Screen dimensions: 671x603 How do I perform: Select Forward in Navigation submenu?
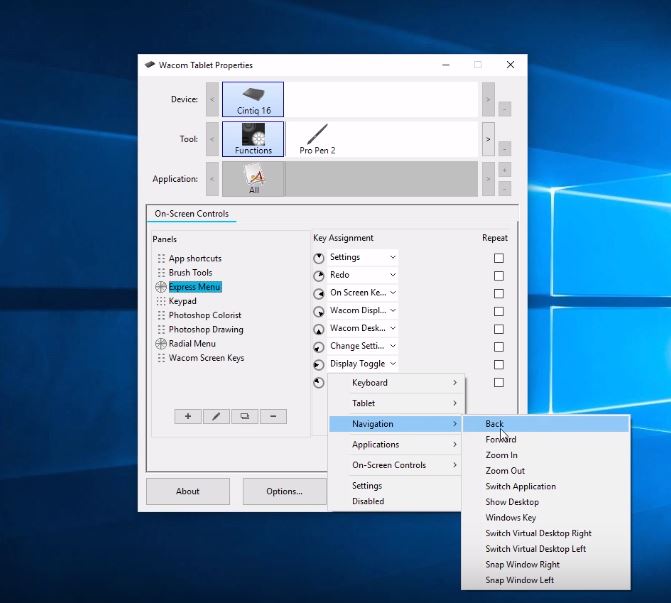coord(546,440)
